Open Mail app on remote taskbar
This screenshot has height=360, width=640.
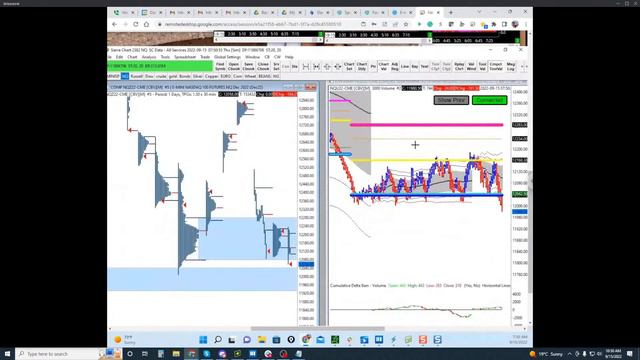[x=320, y=340]
